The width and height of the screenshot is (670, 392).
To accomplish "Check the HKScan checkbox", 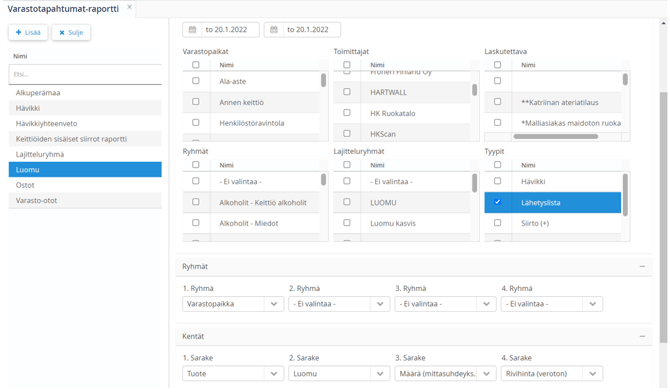I will coord(347,134).
